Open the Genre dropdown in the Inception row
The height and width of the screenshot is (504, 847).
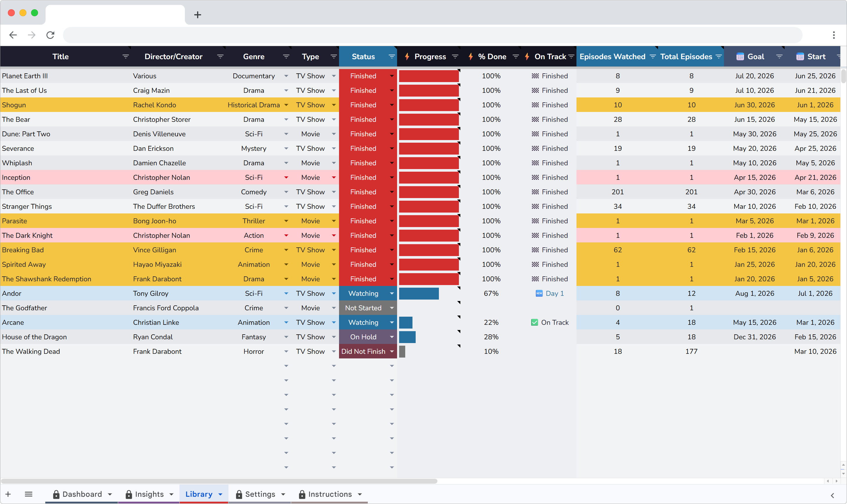(x=286, y=177)
